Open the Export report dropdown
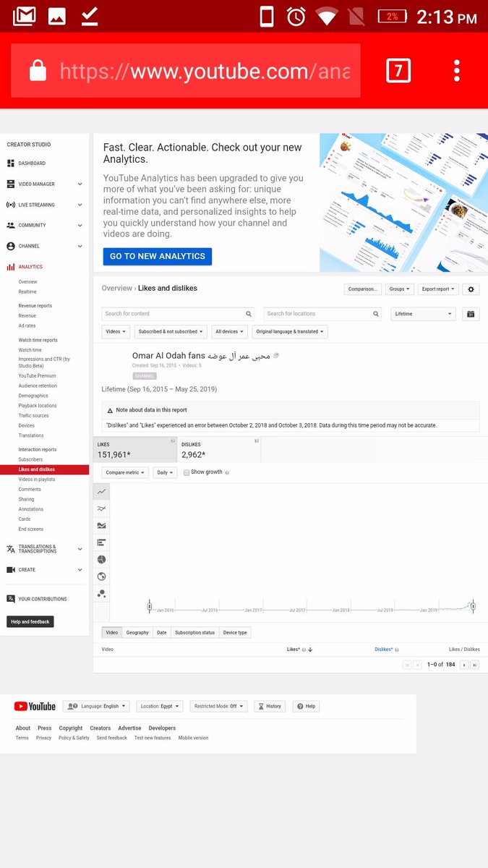Image resolution: width=488 pixels, height=868 pixels. tap(439, 289)
